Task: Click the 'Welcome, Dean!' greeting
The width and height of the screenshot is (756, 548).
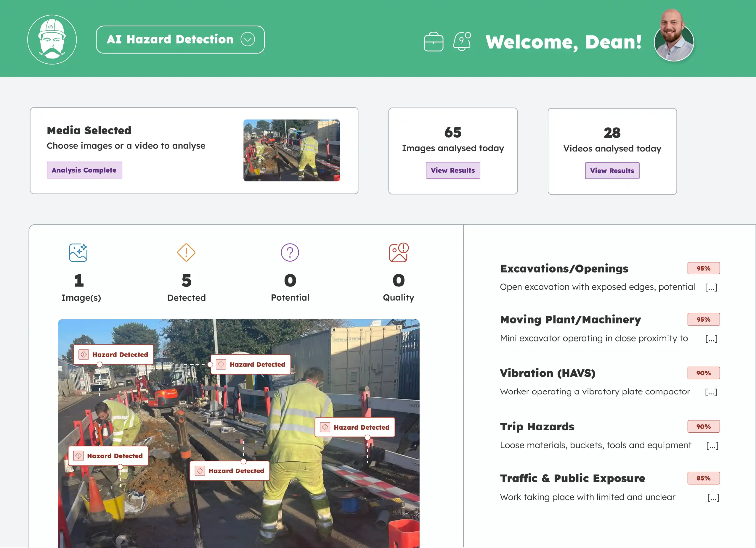Action: (x=563, y=42)
